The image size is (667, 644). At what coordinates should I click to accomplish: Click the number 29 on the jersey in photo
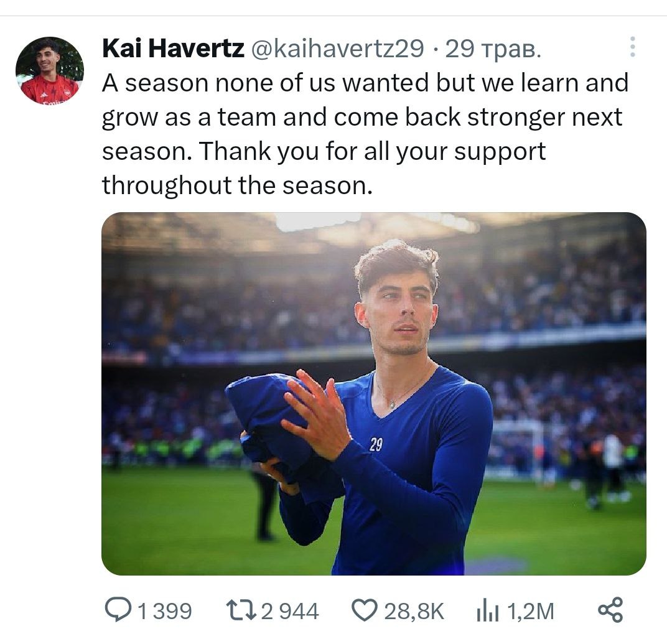pos(376,444)
